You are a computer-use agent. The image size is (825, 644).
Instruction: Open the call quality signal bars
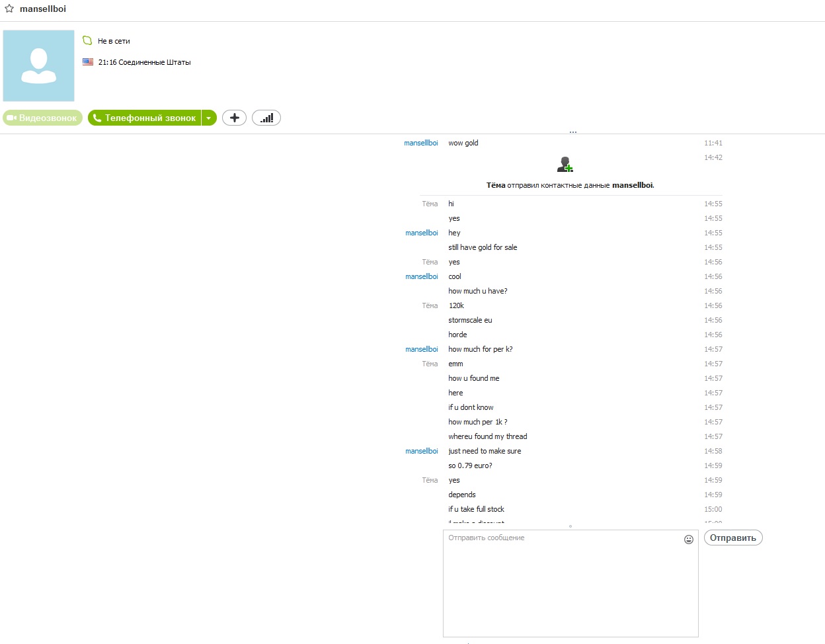pyautogui.click(x=266, y=118)
